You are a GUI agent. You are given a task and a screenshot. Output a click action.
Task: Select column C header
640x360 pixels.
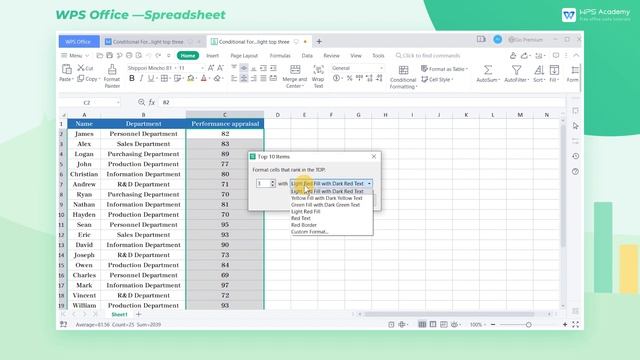tap(225, 115)
